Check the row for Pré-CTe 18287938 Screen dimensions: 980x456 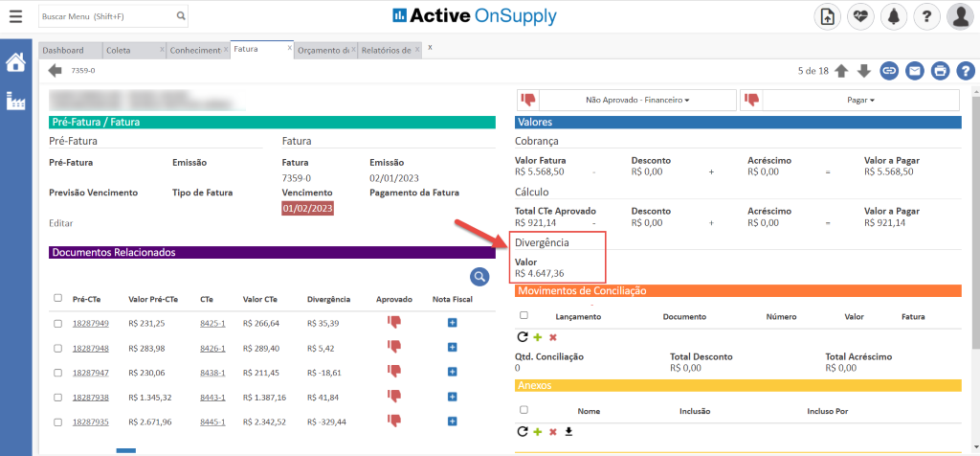pos(58,398)
